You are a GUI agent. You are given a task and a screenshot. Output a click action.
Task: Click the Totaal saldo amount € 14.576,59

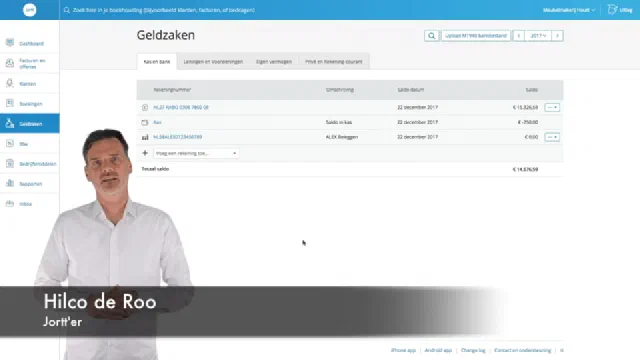click(525, 169)
